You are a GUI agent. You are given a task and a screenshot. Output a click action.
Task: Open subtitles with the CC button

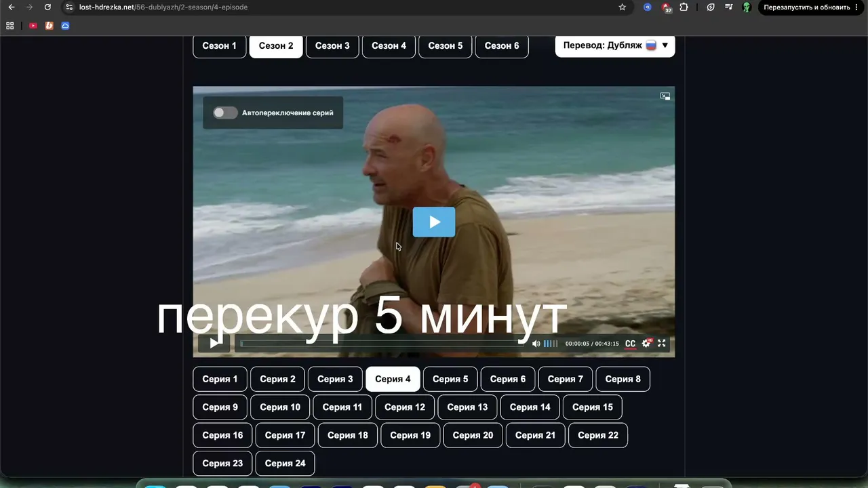(630, 344)
